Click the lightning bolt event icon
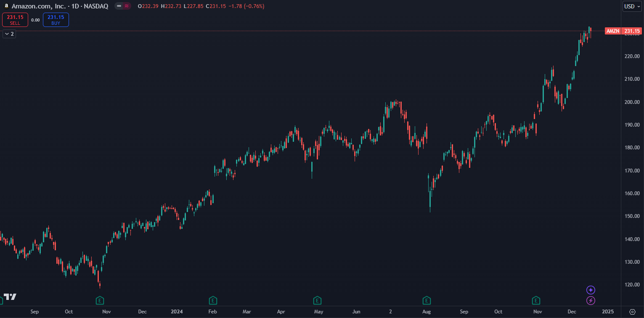644x318 pixels. click(591, 300)
